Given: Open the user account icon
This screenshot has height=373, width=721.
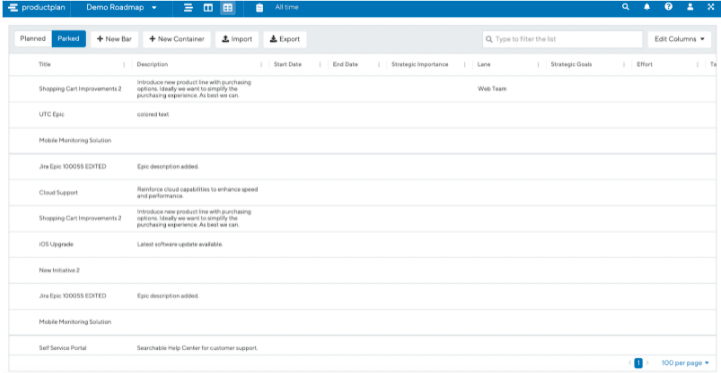Looking at the screenshot, I should [x=690, y=7].
